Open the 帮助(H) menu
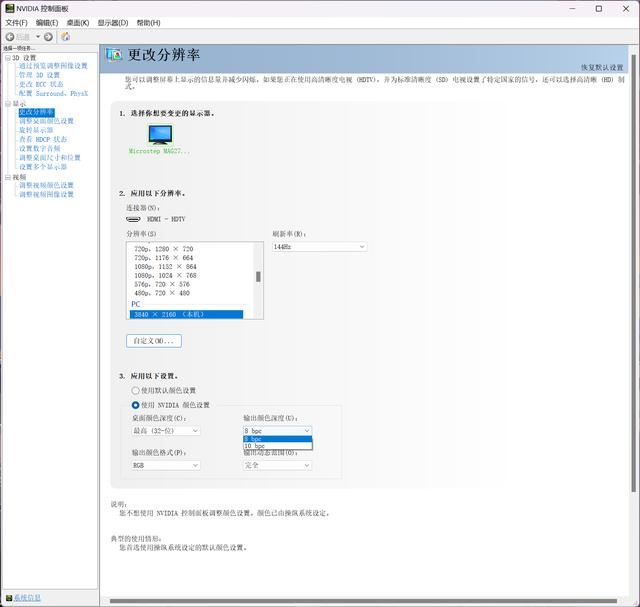 (x=148, y=22)
